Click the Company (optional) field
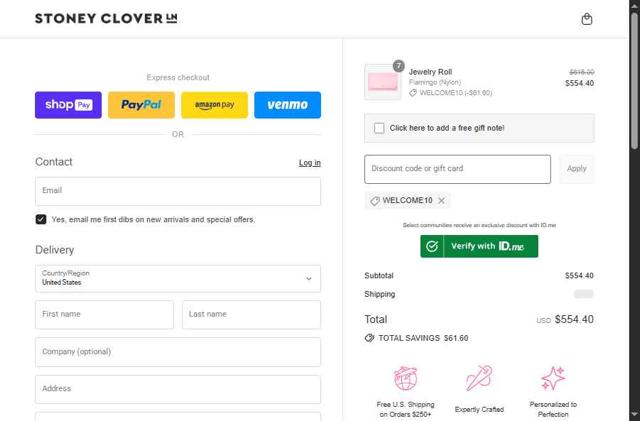 (178, 352)
